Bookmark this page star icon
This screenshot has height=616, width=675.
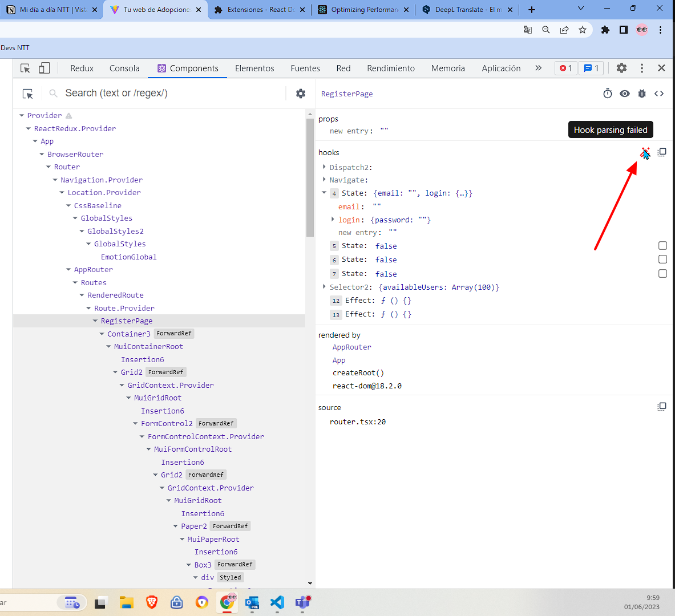tap(583, 30)
